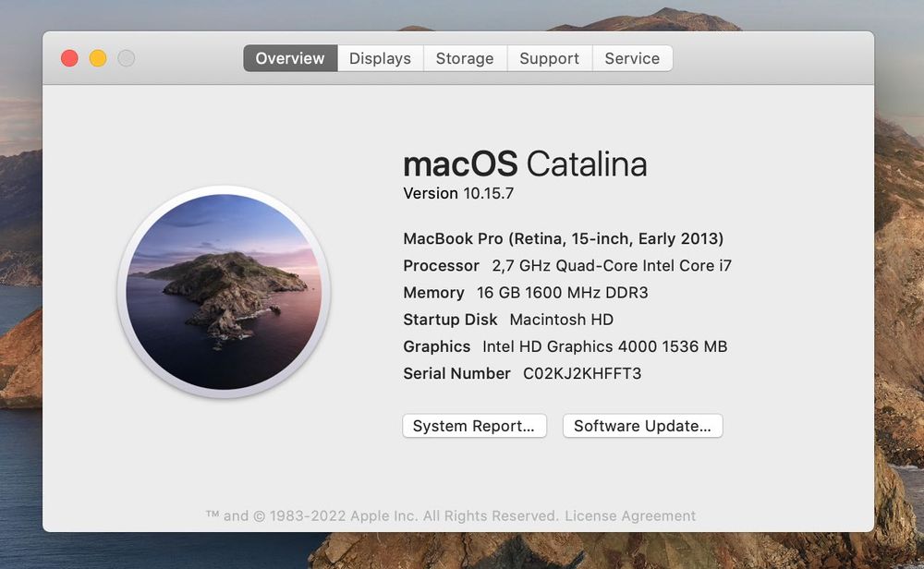This screenshot has width=924, height=569.
Task: Click the Apple Inc. copyright notice text
Action: point(382,516)
